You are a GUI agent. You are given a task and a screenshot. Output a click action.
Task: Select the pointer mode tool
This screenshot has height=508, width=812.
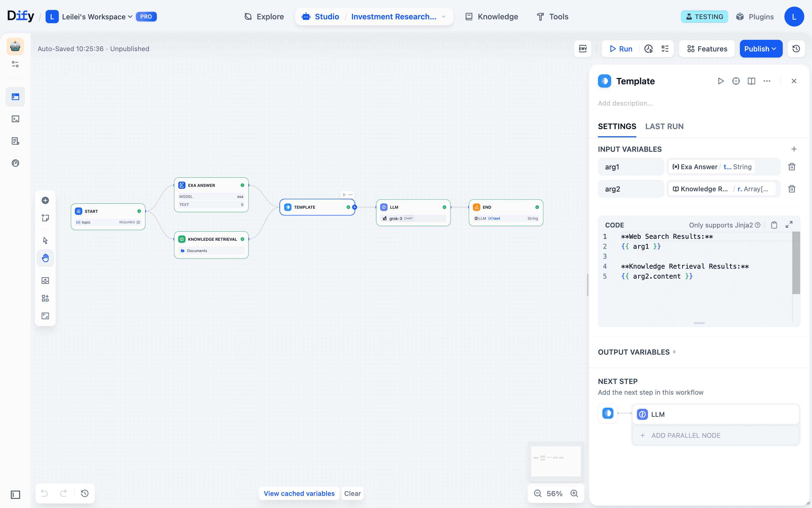tap(45, 240)
